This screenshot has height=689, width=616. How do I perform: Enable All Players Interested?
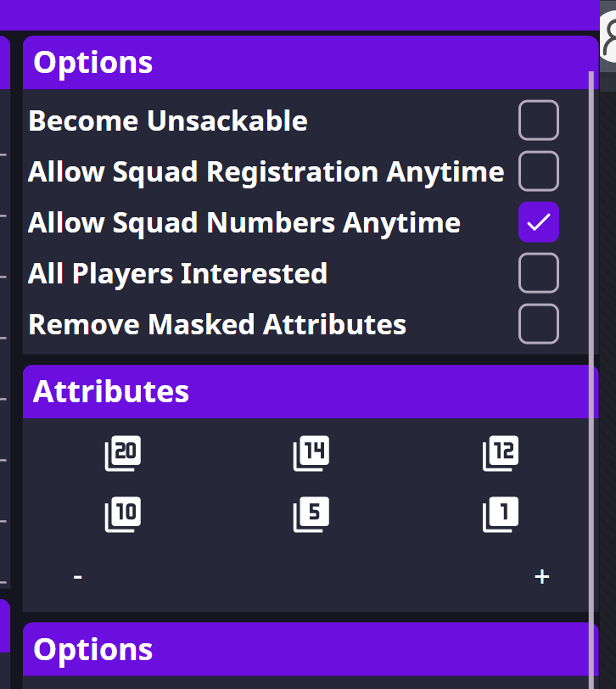coord(539,272)
